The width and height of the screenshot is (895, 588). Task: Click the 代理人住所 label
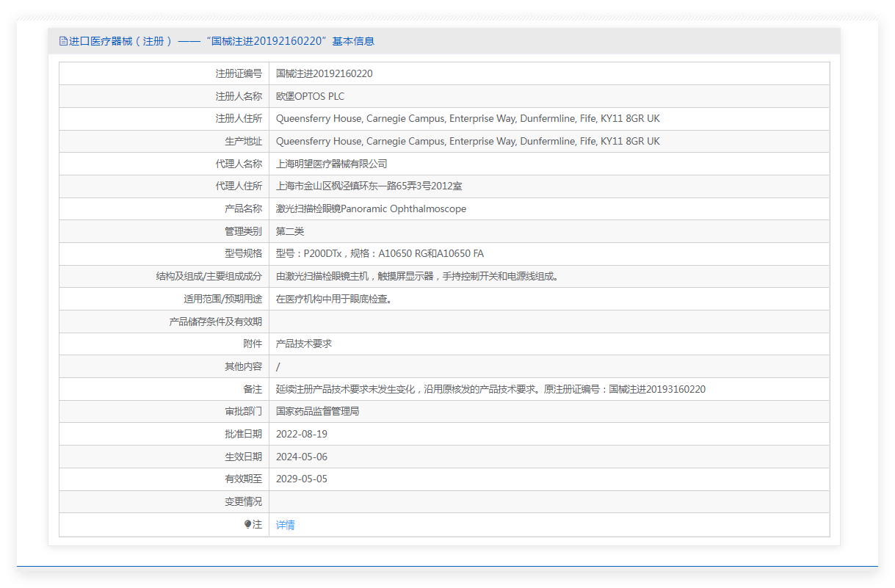coord(239,186)
